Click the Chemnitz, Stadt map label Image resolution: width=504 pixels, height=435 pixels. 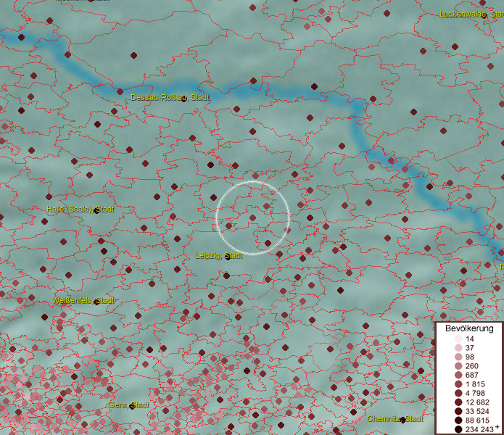click(x=395, y=418)
